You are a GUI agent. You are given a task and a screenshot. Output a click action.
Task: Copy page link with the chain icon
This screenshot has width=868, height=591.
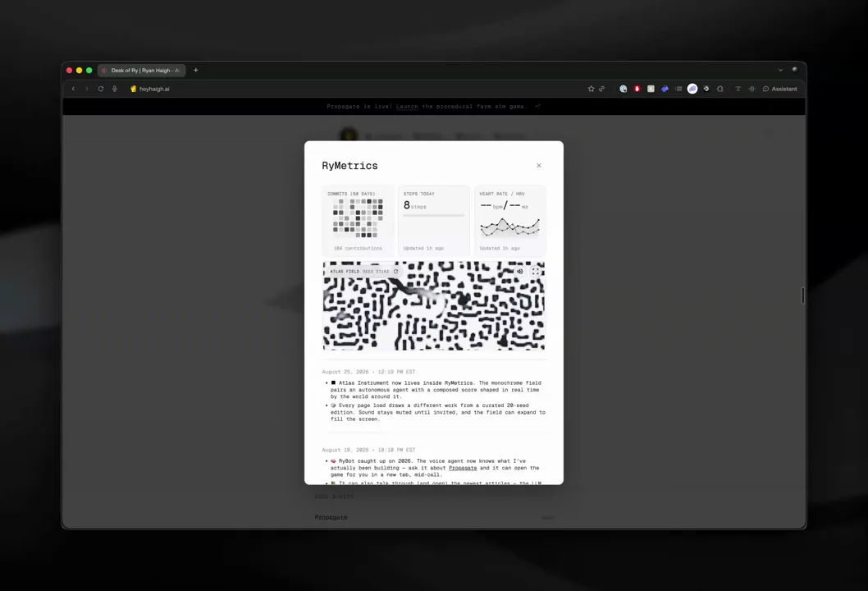601,89
